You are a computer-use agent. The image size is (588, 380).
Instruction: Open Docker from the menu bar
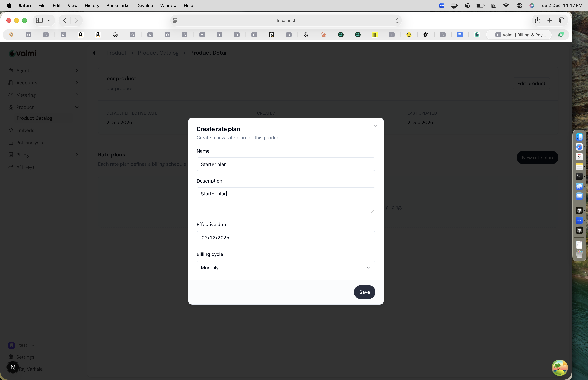click(454, 5)
